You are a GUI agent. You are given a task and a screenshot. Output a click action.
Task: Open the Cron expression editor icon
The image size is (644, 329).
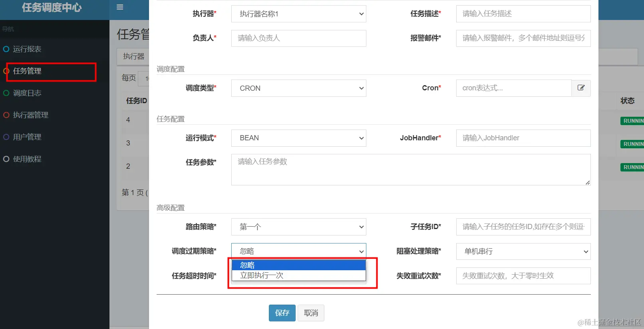581,88
